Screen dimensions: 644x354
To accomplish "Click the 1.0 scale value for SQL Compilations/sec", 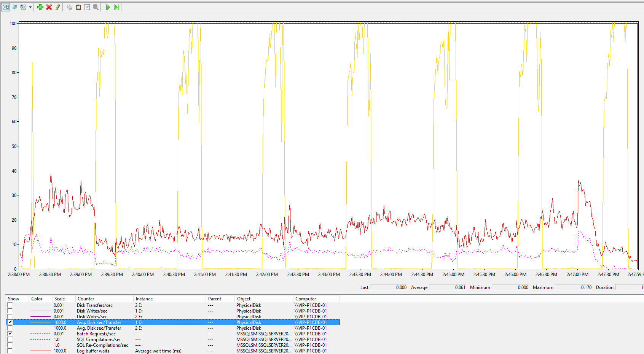I will tap(57, 340).
